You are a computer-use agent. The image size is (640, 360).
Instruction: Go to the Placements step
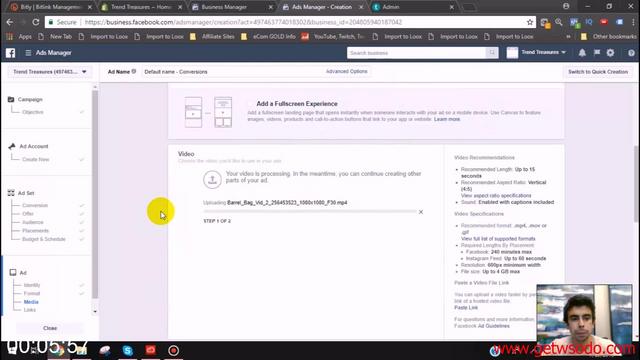[x=36, y=231]
